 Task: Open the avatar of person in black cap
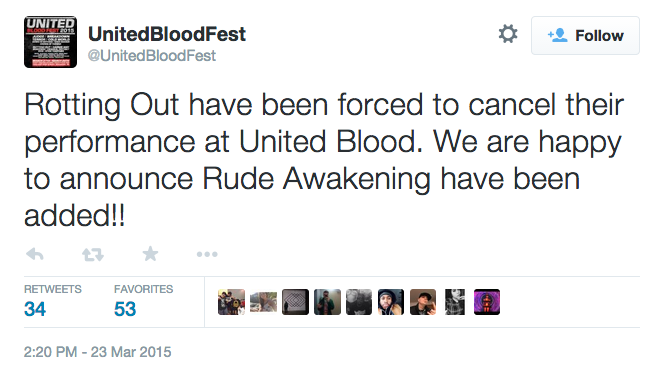click(423, 302)
